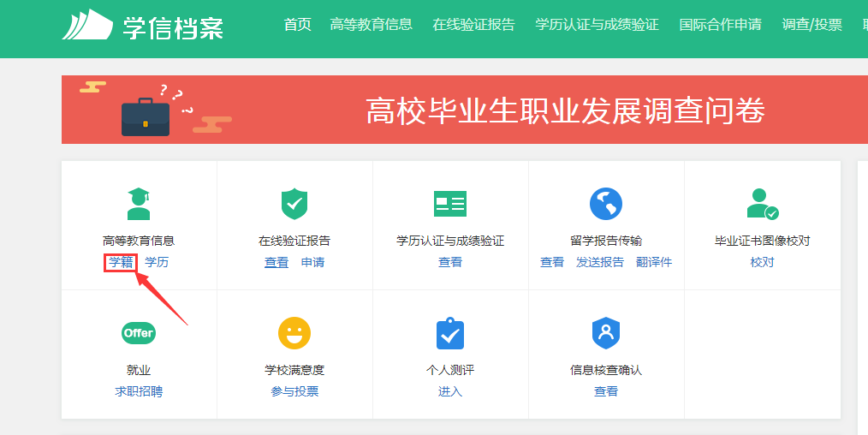Click the green shield 在线验证报告 icon
The image size is (868, 435).
click(294, 204)
